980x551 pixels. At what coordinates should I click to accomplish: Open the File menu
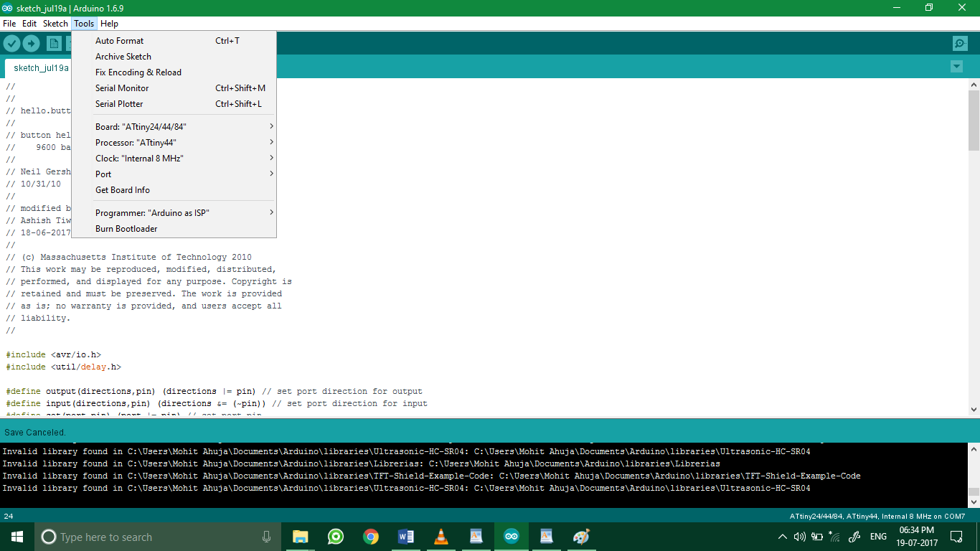tap(9, 24)
